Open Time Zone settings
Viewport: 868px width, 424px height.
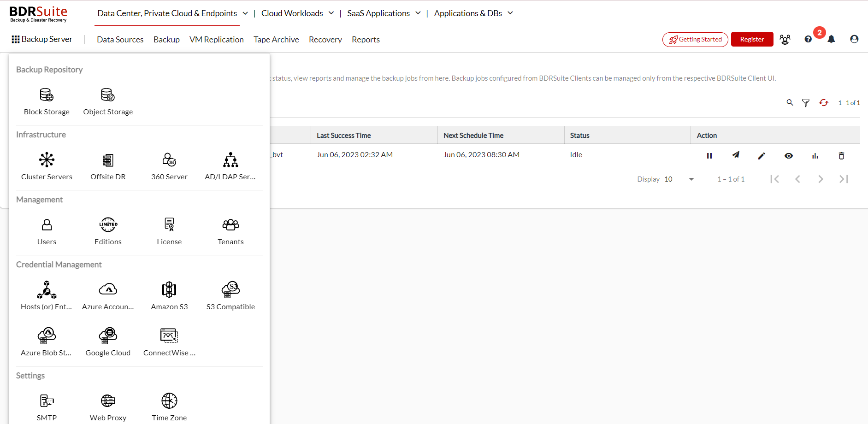[x=169, y=408]
